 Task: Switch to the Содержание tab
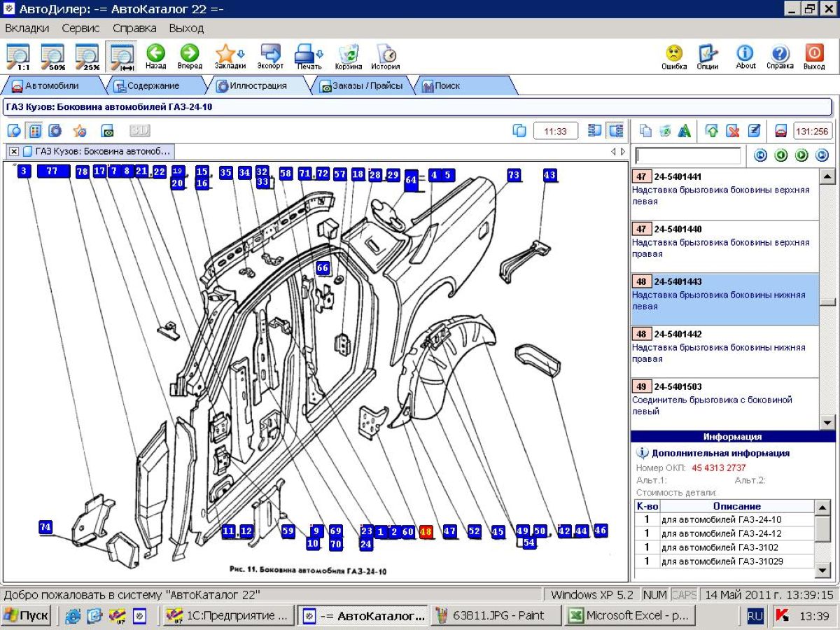pos(153,86)
